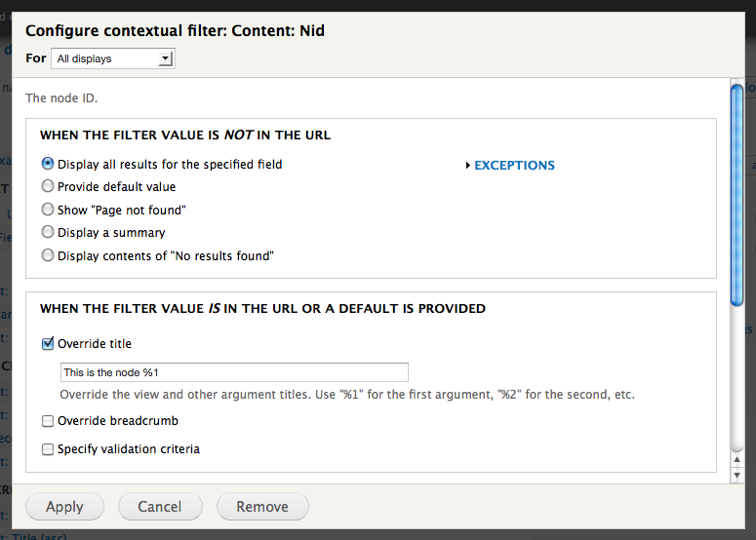Expand the Exceptions section
This screenshot has height=540, width=756.
(x=514, y=166)
